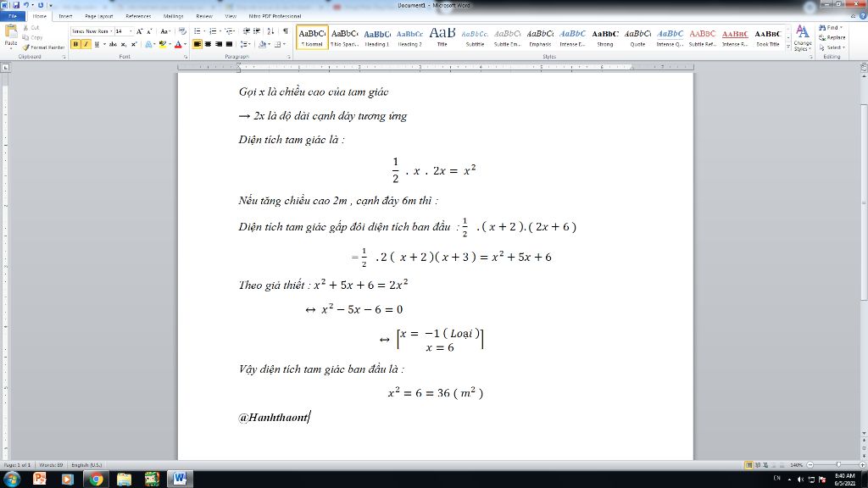Click the Shrink Font icon
This screenshot has height=488, width=868.
tap(149, 31)
